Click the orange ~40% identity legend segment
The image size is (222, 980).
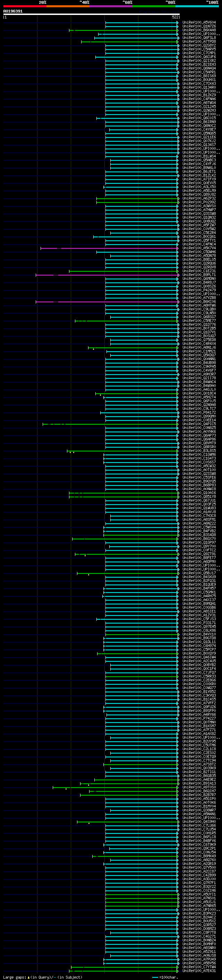tap(68, 6)
